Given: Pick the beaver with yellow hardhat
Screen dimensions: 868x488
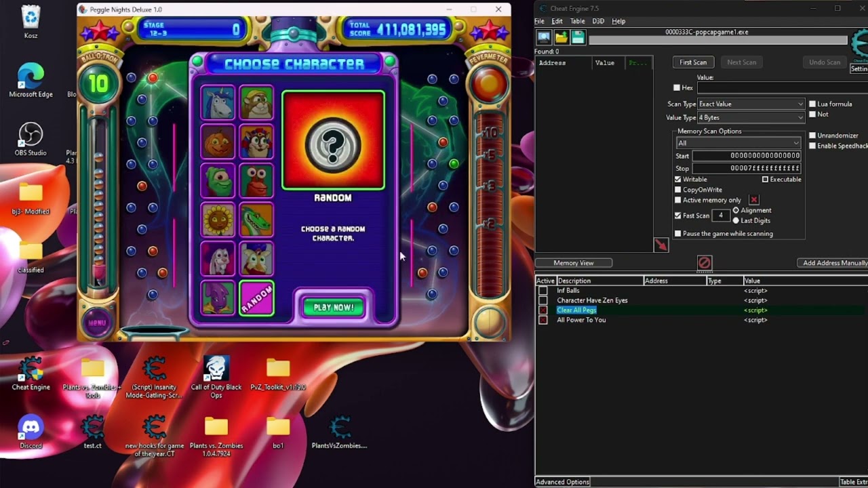Looking at the screenshot, I should tap(256, 103).
